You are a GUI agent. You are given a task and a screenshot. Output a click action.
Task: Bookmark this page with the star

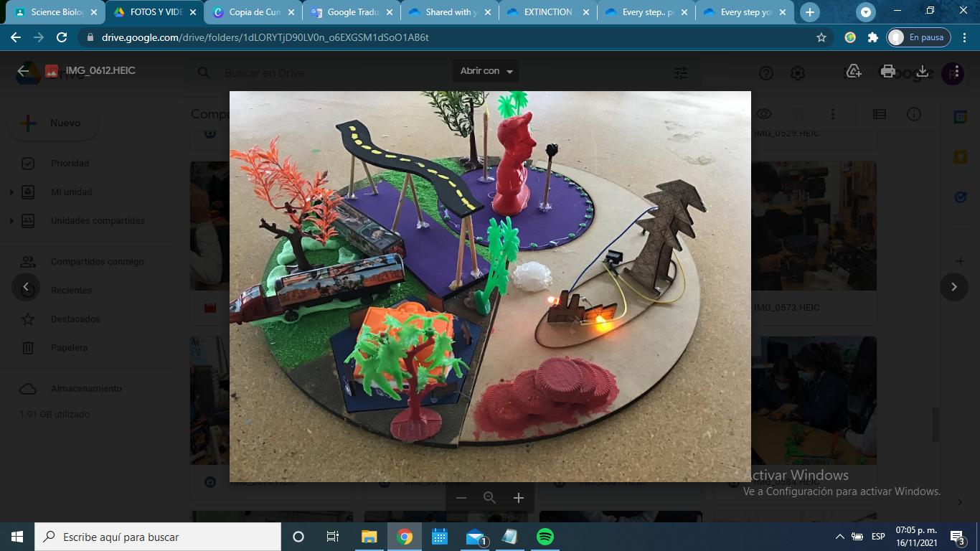click(821, 37)
